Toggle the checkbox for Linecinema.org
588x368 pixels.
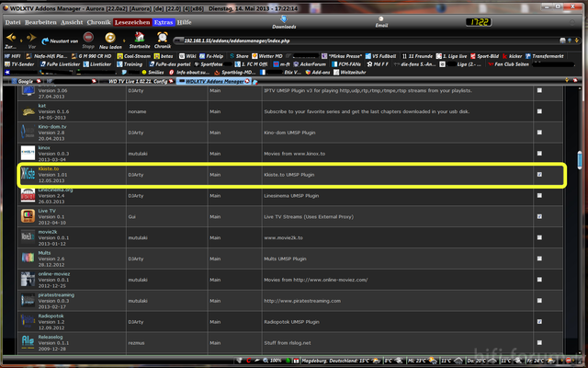click(539, 196)
